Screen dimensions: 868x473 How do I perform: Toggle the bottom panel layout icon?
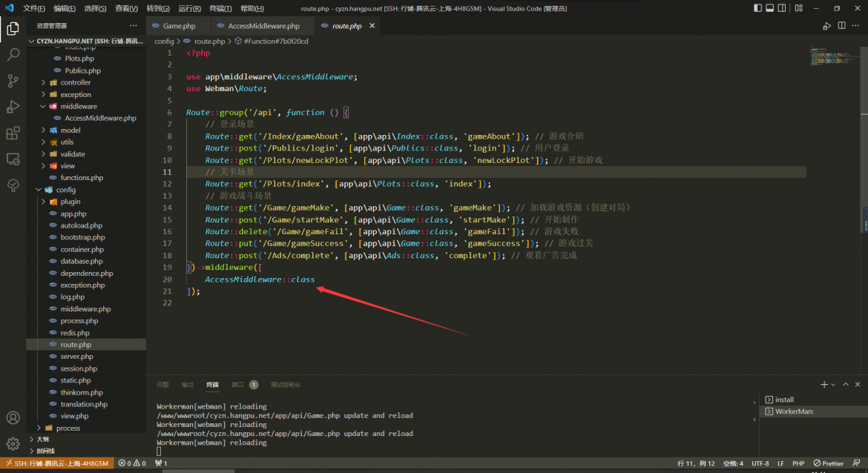769,8
